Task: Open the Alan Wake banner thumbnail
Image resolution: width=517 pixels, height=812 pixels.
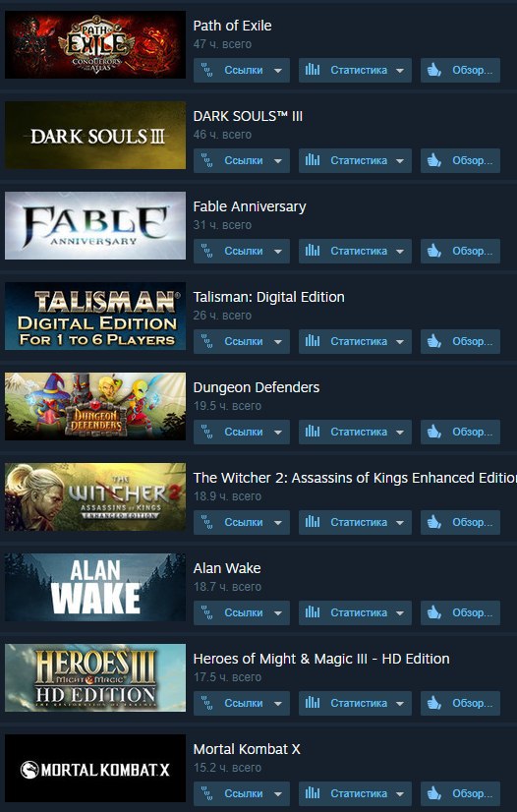Action: pos(95,587)
